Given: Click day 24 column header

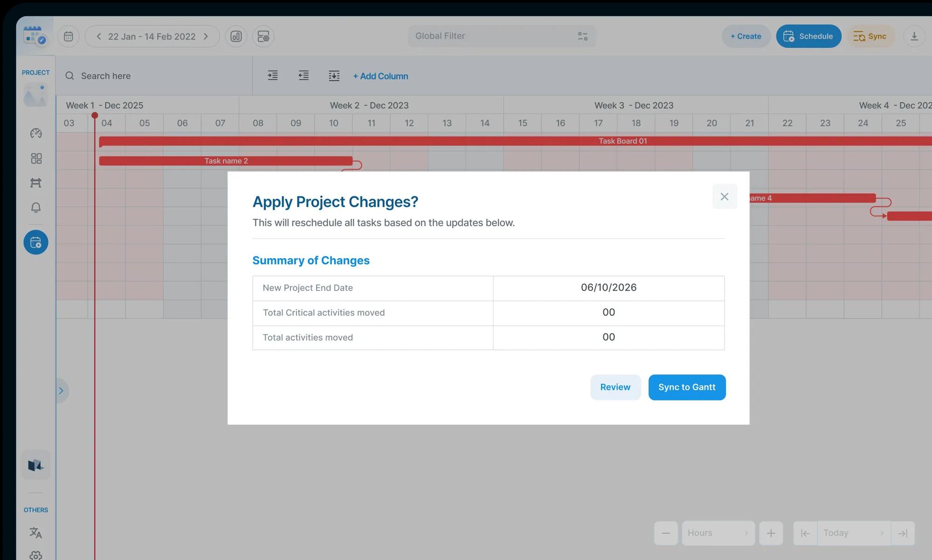Looking at the screenshot, I should point(863,123).
